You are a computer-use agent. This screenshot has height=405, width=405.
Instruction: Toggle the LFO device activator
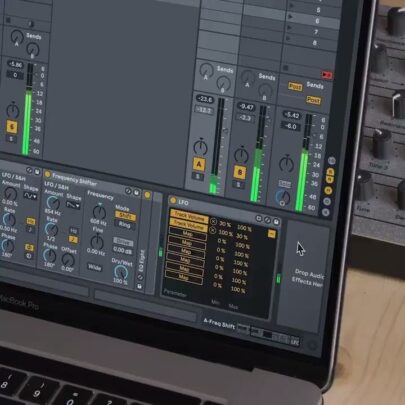[173, 200]
